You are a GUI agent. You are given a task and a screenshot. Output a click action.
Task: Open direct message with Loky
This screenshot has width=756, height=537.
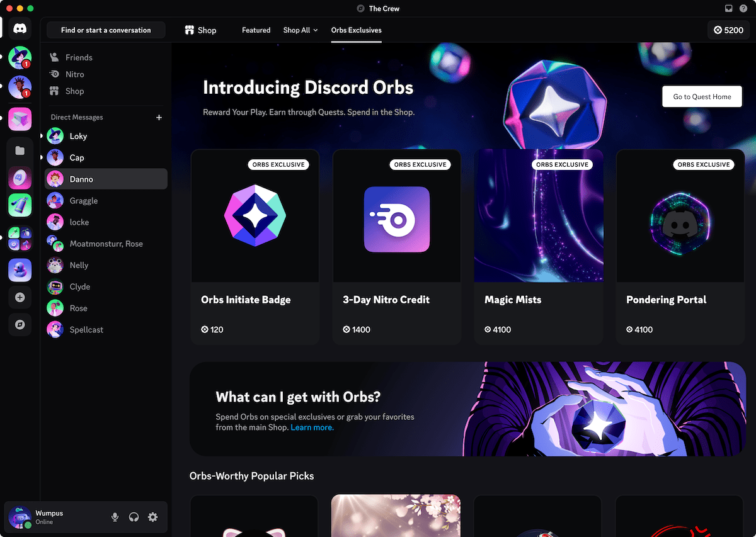coord(106,136)
